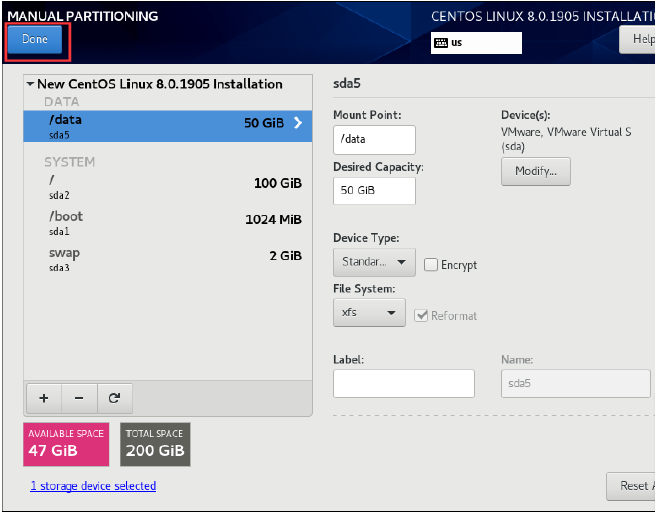Click the 2 GiB swap size value

click(285, 256)
